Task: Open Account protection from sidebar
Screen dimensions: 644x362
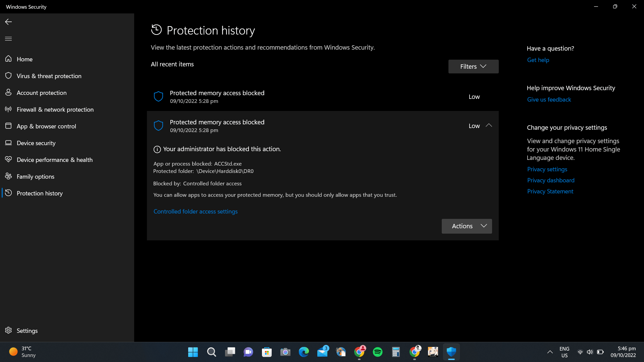Action: [x=41, y=93]
